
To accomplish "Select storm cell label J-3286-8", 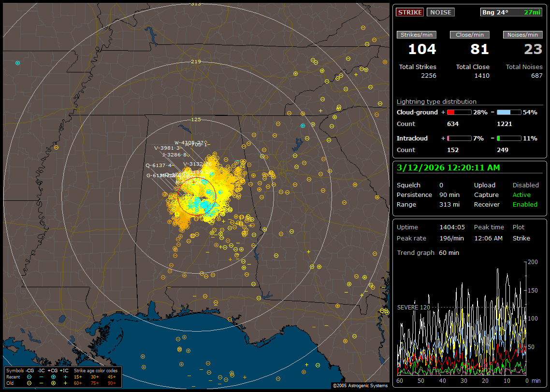I will (x=174, y=155).
